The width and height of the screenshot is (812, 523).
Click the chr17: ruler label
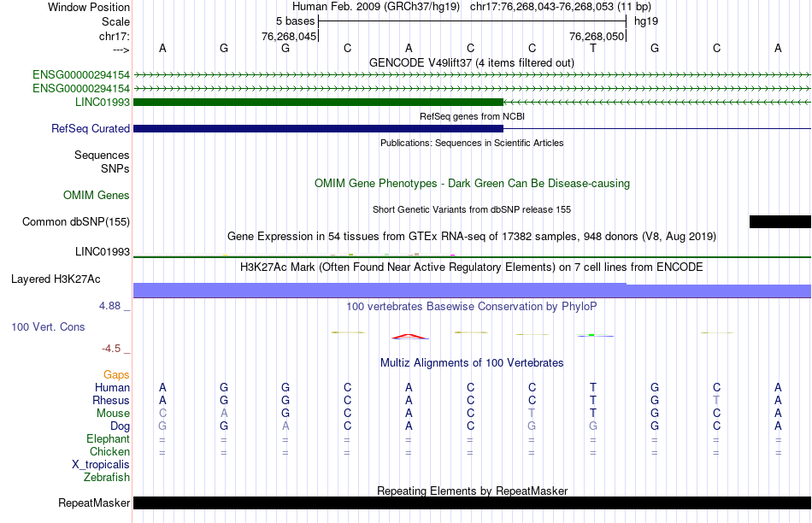pos(114,36)
